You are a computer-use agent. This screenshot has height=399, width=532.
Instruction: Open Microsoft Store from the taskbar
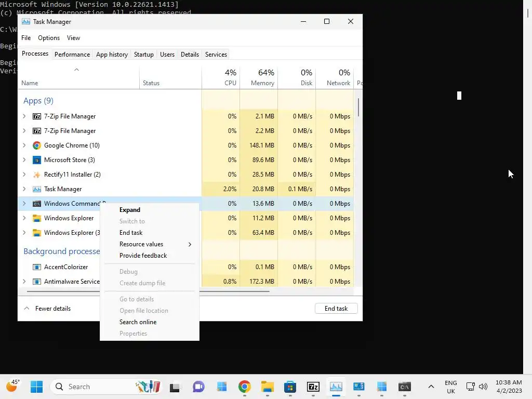[x=290, y=387]
